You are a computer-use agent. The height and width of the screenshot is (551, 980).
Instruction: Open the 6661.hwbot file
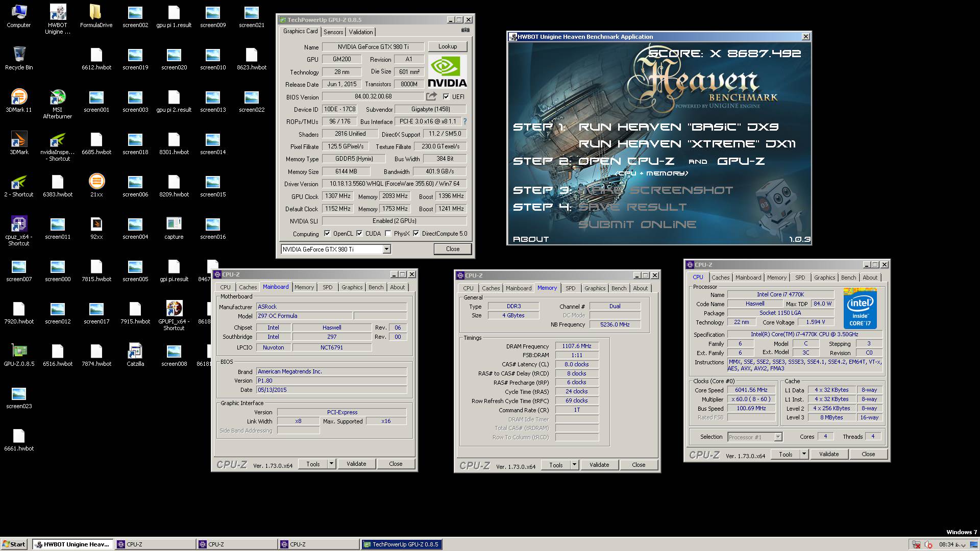coord(19,439)
